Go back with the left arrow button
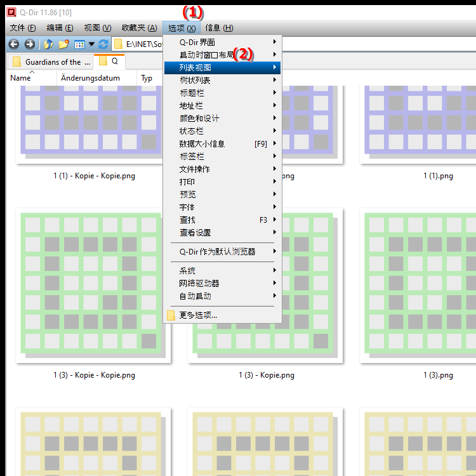The height and width of the screenshot is (476, 476). coord(14,44)
